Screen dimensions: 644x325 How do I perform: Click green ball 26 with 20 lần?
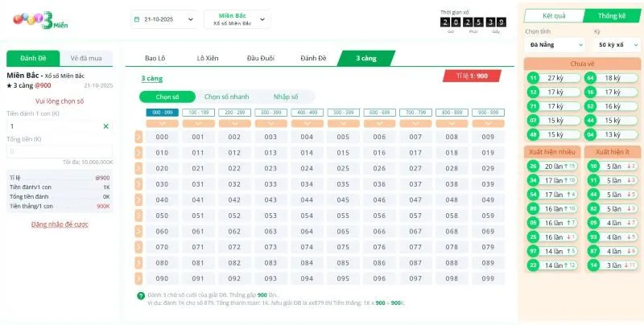[533, 167]
